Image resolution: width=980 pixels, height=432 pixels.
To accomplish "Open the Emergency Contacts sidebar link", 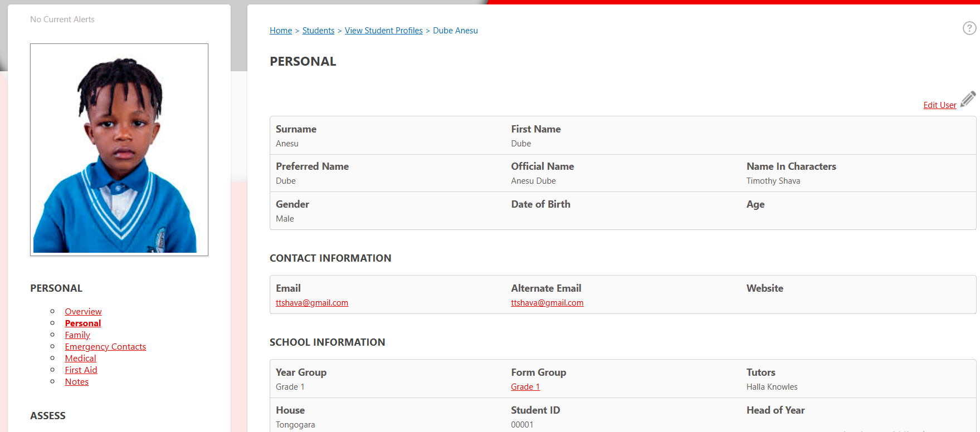I will coord(105,347).
